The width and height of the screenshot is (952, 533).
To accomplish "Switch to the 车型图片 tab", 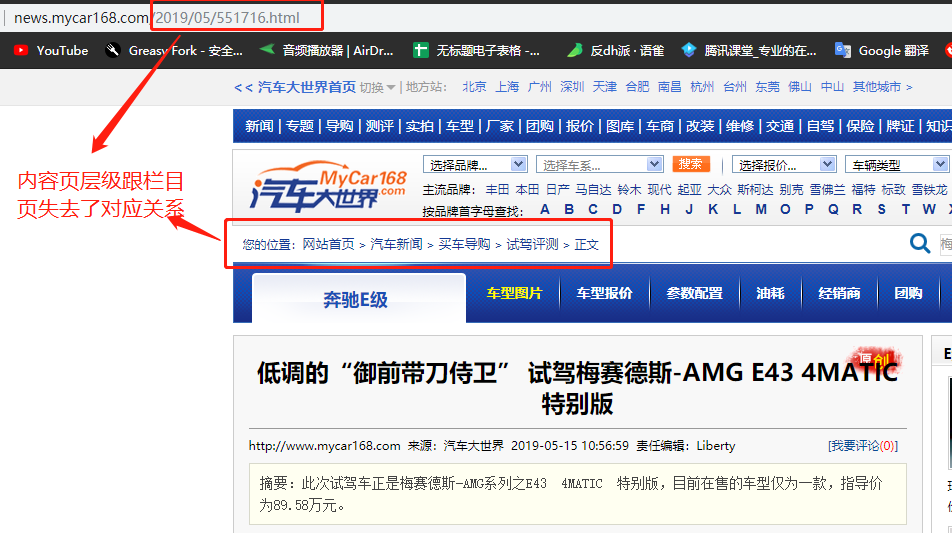I will tap(514, 293).
